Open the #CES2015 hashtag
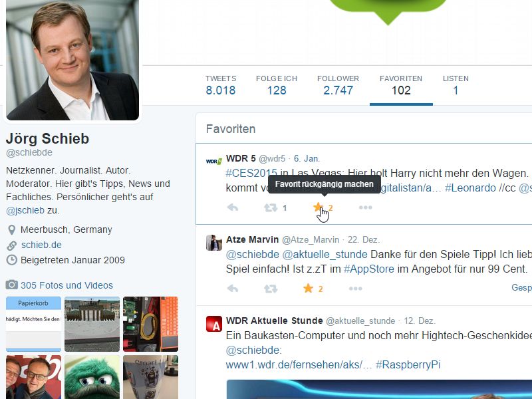The width and height of the screenshot is (532, 399). (251, 174)
